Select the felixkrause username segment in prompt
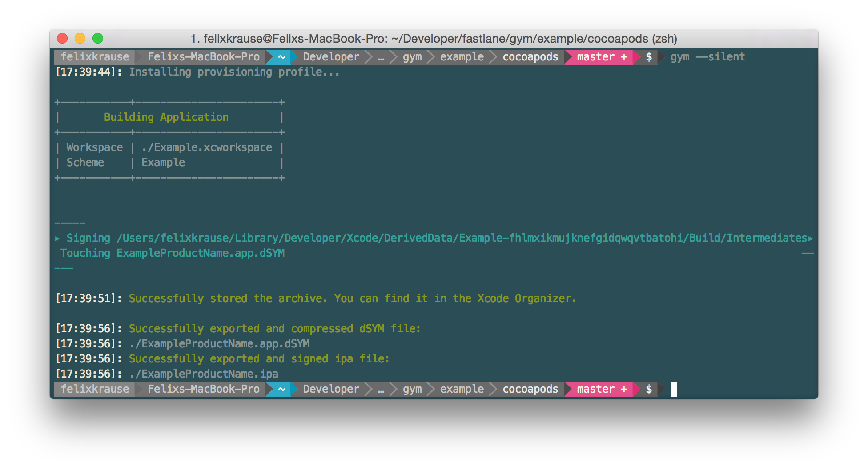Image resolution: width=868 pixels, height=470 pixels. pos(95,57)
